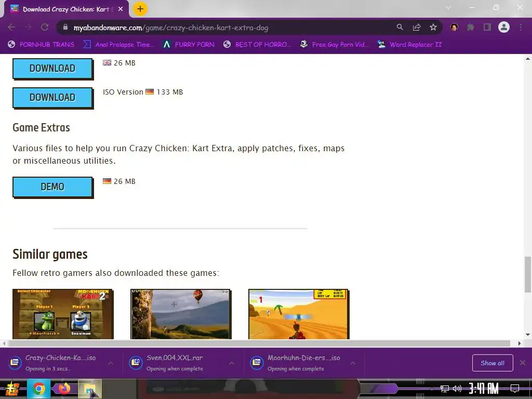532x399 pixels.
Task: Click the 3:41 AM clock
Action: pos(484,389)
